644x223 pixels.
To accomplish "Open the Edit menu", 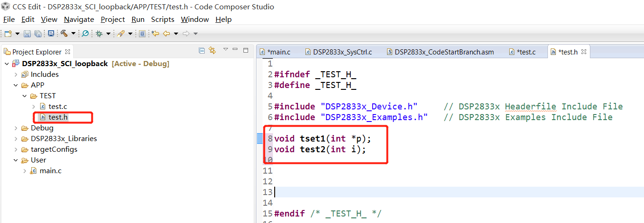I will [x=28, y=19].
